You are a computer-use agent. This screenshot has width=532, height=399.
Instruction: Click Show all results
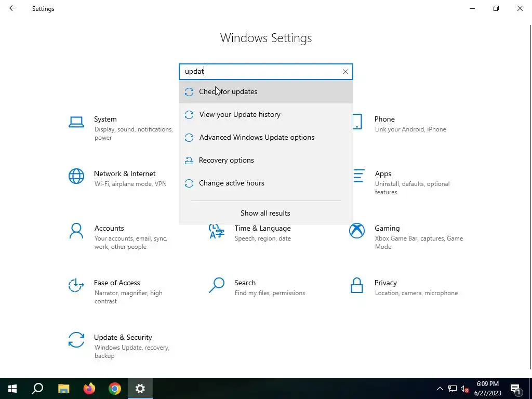(x=265, y=213)
